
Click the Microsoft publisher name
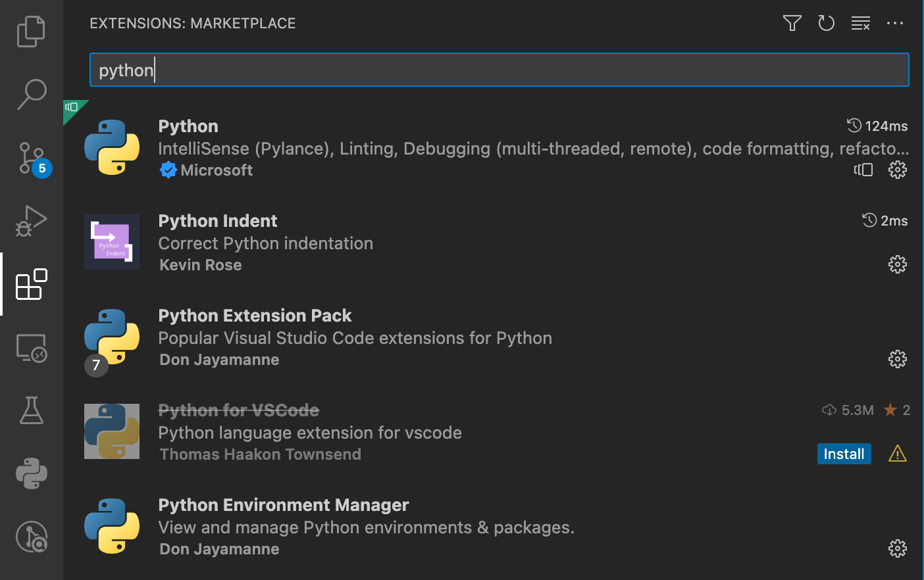tap(217, 170)
